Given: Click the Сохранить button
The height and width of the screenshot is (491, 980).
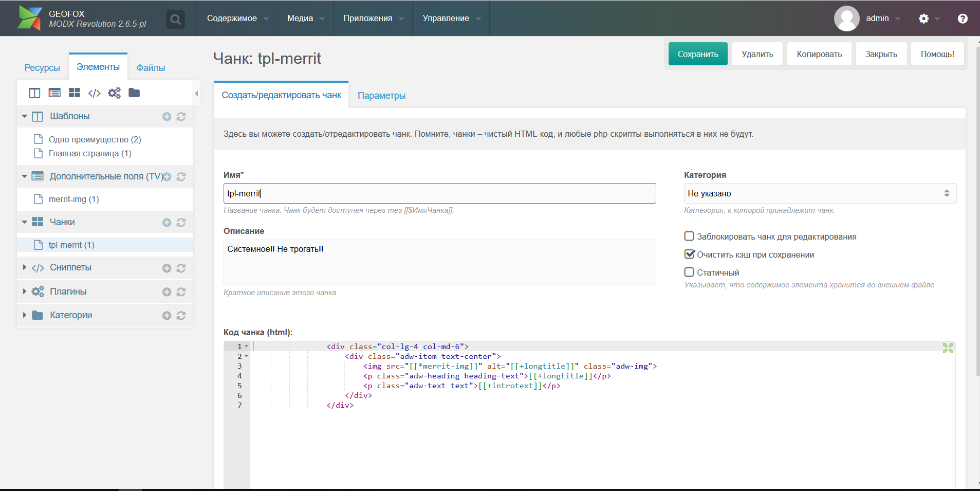Looking at the screenshot, I should pos(698,54).
